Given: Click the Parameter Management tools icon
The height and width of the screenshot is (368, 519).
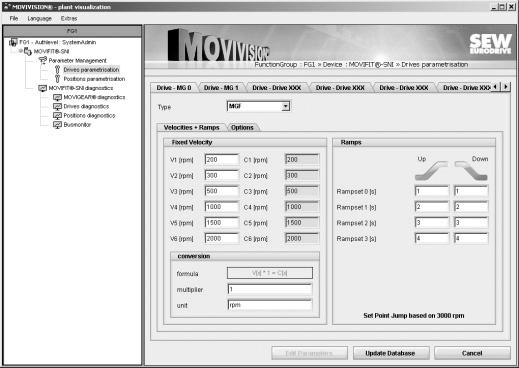Looking at the screenshot, I should (43, 60).
